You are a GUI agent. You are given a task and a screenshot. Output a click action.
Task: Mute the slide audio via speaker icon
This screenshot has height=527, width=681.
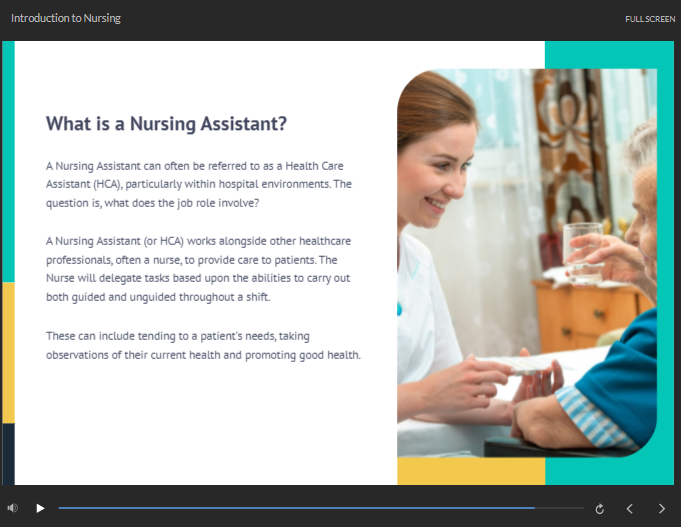point(13,508)
